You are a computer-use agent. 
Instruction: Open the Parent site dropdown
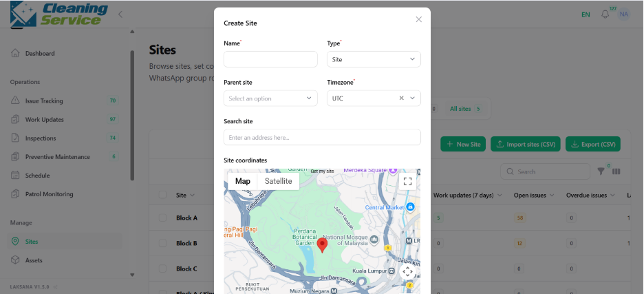[x=270, y=98]
